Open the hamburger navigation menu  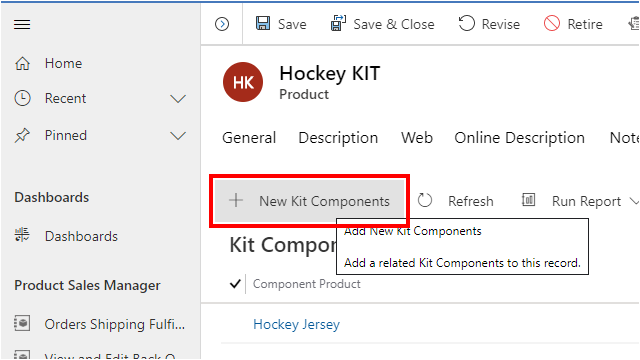22,24
